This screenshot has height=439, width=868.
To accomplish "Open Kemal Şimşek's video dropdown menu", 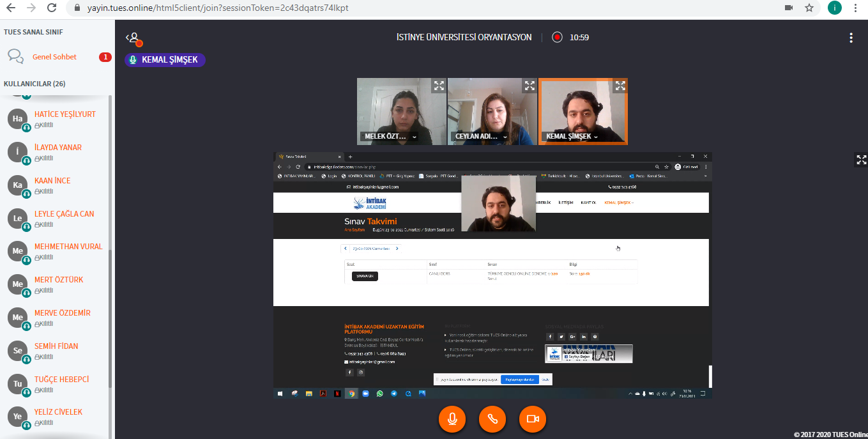I will [x=596, y=137].
